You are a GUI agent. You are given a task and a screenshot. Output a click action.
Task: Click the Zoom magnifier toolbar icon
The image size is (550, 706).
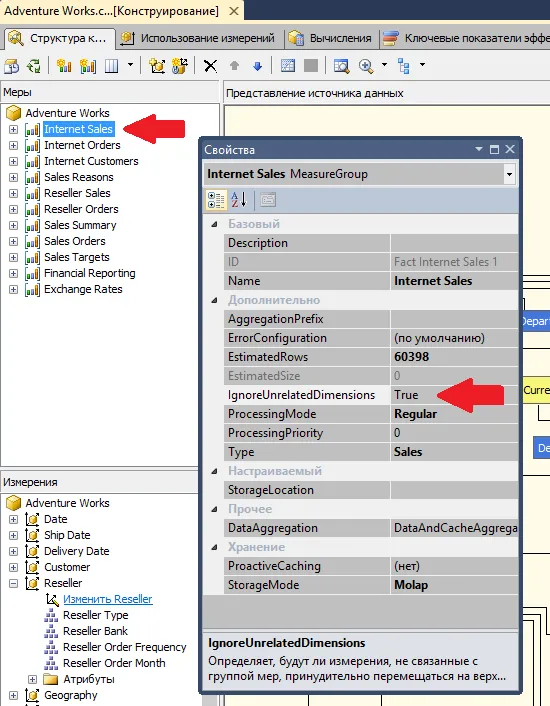(x=366, y=66)
